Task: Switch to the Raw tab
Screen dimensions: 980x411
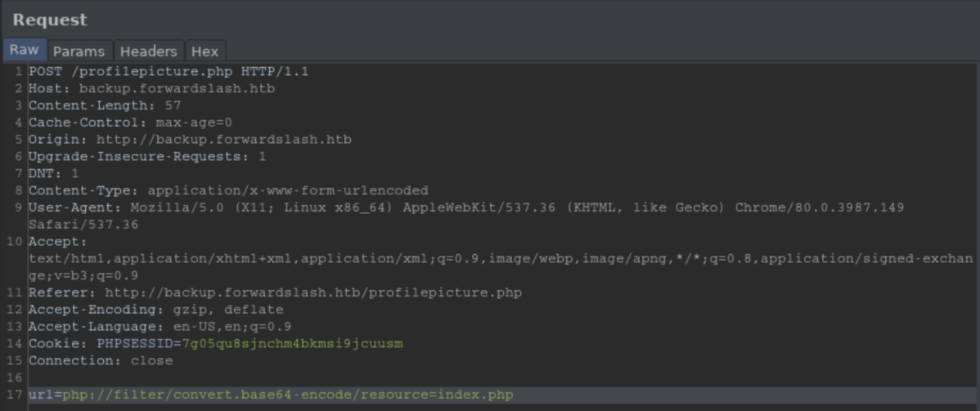Action: tap(24, 50)
